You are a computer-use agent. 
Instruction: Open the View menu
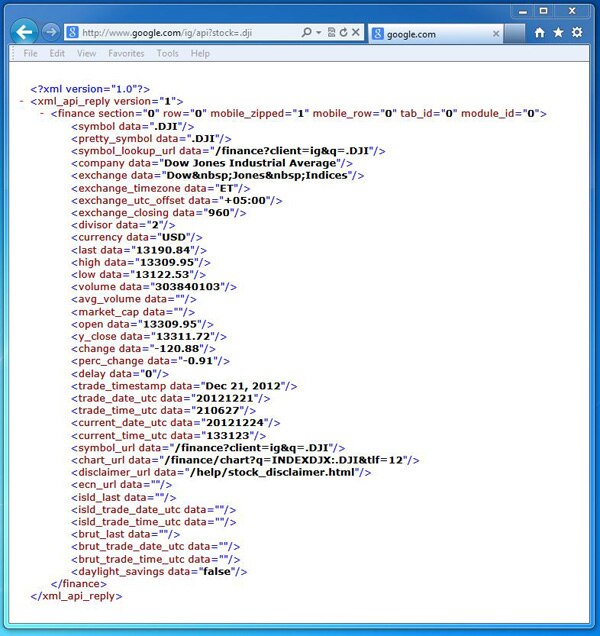(87, 53)
